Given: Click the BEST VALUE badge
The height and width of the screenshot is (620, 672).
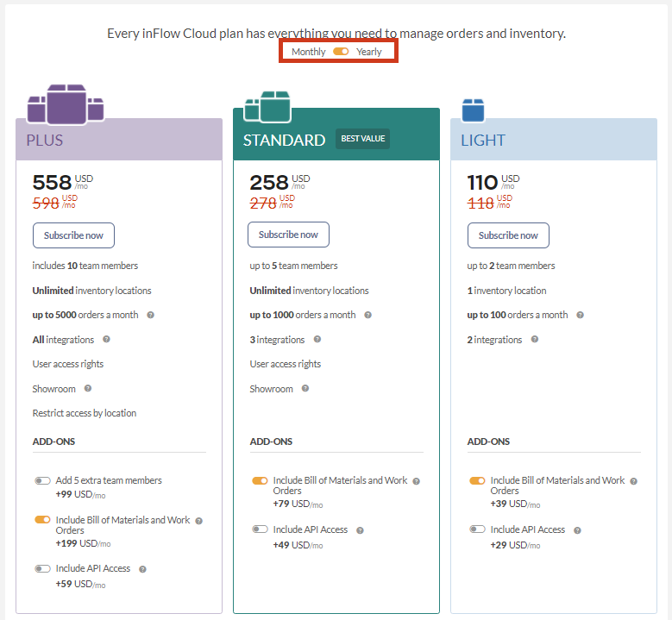Looking at the screenshot, I should (x=362, y=139).
